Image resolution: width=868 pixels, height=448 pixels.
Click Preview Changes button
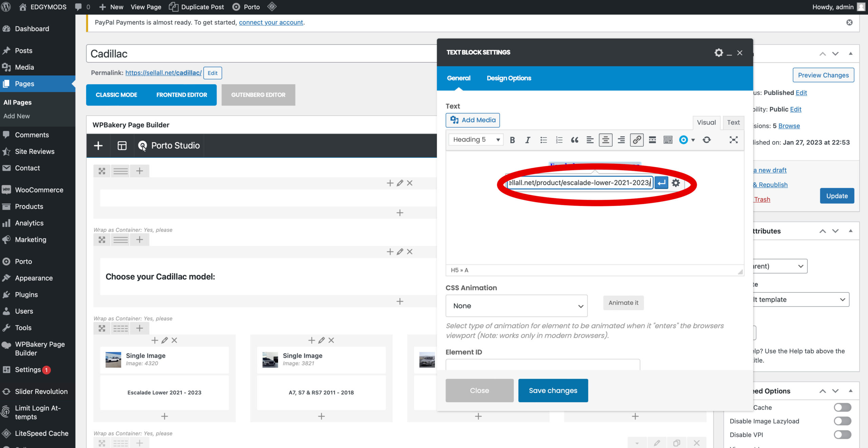coord(823,75)
